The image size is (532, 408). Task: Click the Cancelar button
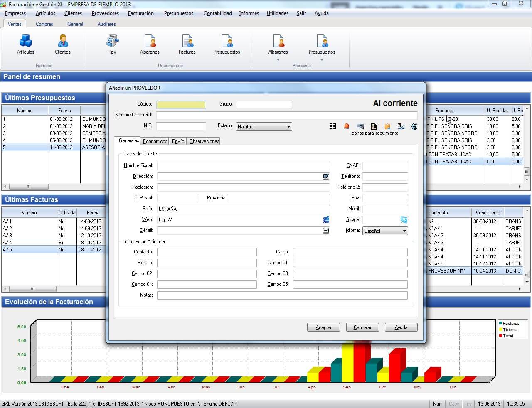coord(362,327)
